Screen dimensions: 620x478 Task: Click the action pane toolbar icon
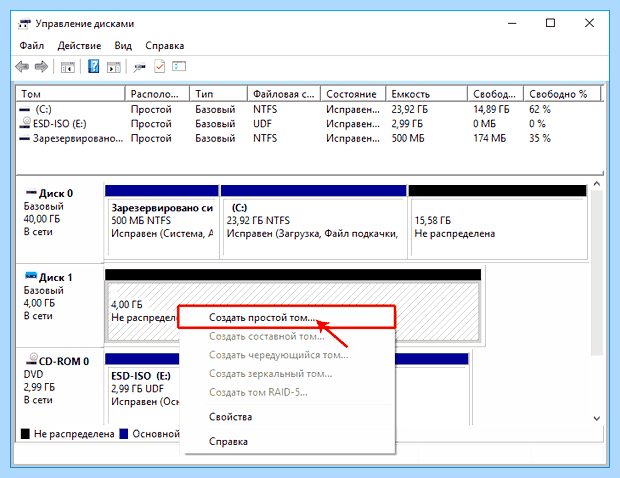(x=113, y=67)
